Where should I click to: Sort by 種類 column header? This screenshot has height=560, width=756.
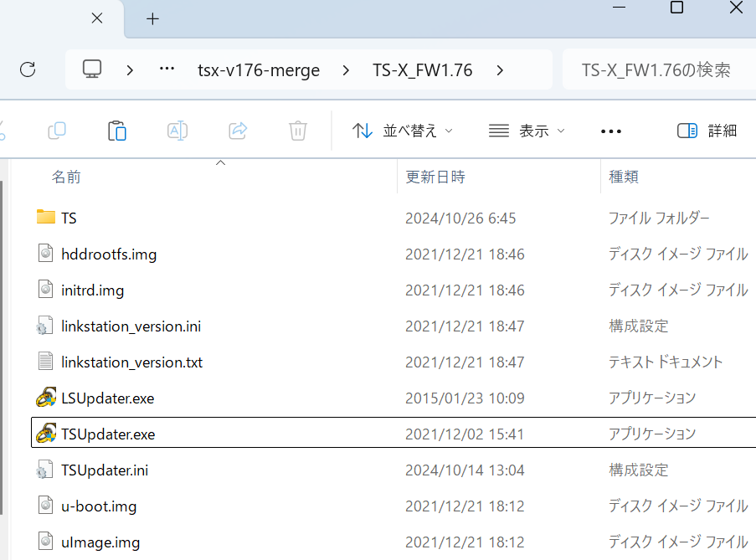tap(624, 177)
